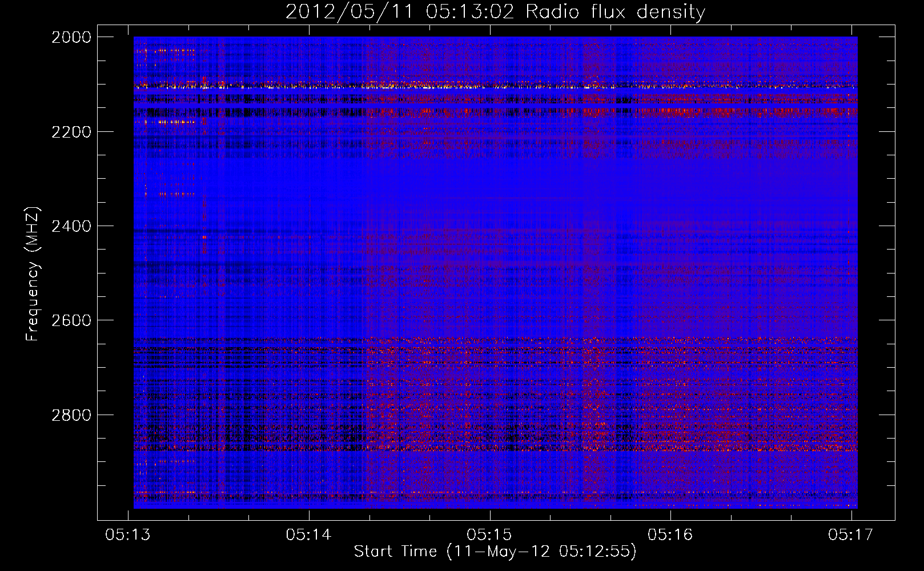Click the 2800 frequency tick label
Viewport: 924px width, 571px height.
pyautogui.click(x=71, y=415)
